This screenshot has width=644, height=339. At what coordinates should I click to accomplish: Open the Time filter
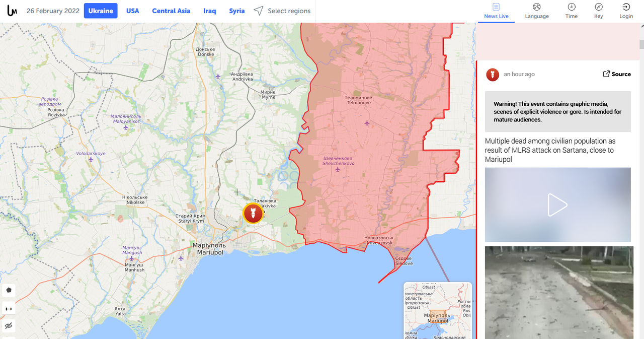[572, 11]
